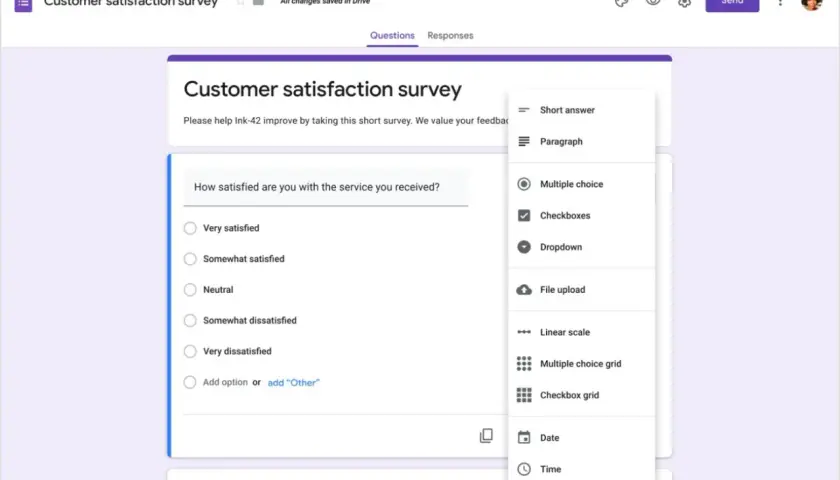This screenshot has height=480, width=840.
Task: Click the Add option placeholder
Action: (225, 382)
